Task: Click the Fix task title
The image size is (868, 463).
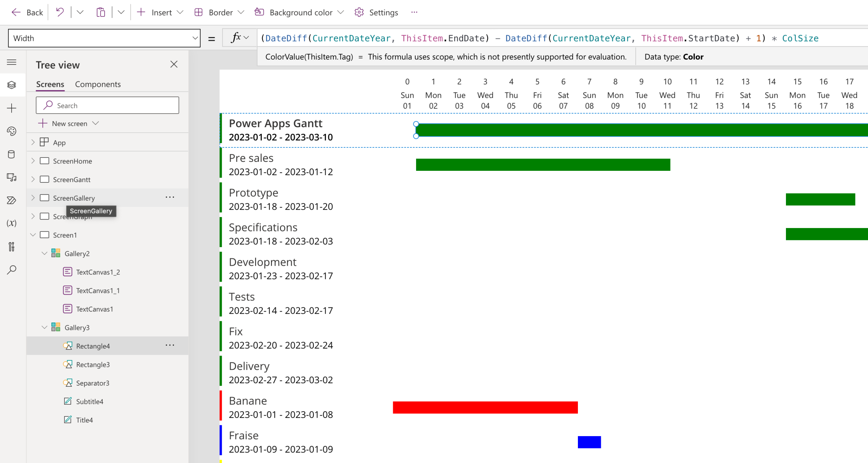Action: click(x=236, y=331)
